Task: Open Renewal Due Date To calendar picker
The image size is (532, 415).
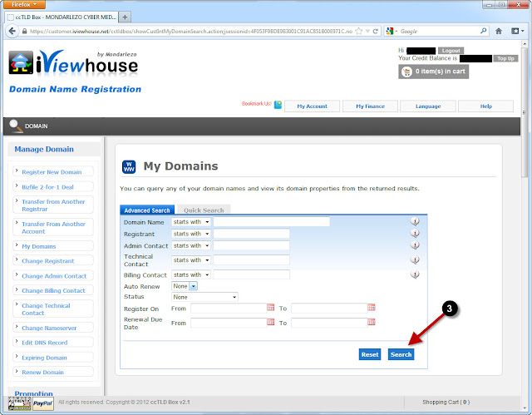Action: tap(372, 322)
